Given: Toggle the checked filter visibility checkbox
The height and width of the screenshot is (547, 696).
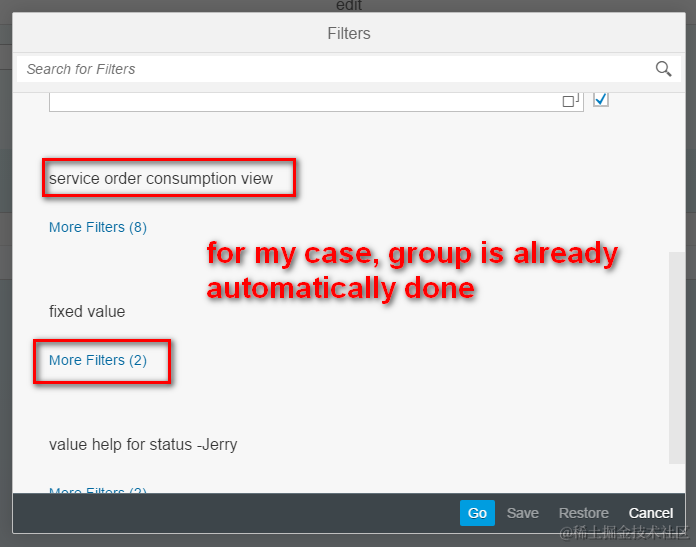Looking at the screenshot, I should [x=601, y=99].
